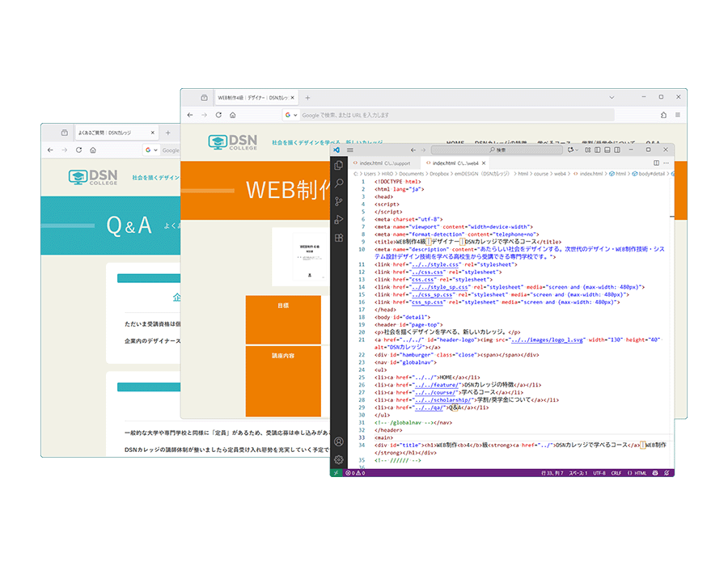Open the encoding selector UTF-8 in status bar
Viewport: 728px width, 566px height.
599,472
